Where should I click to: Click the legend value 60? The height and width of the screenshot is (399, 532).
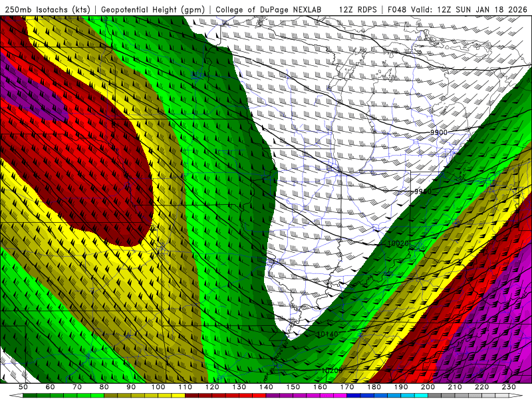coord(50,387)
